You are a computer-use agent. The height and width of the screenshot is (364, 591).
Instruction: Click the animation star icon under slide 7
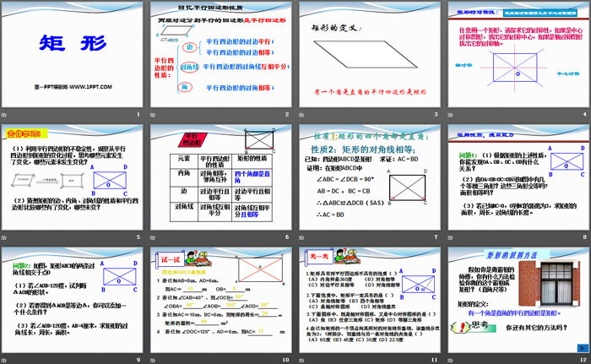point(301,237)
